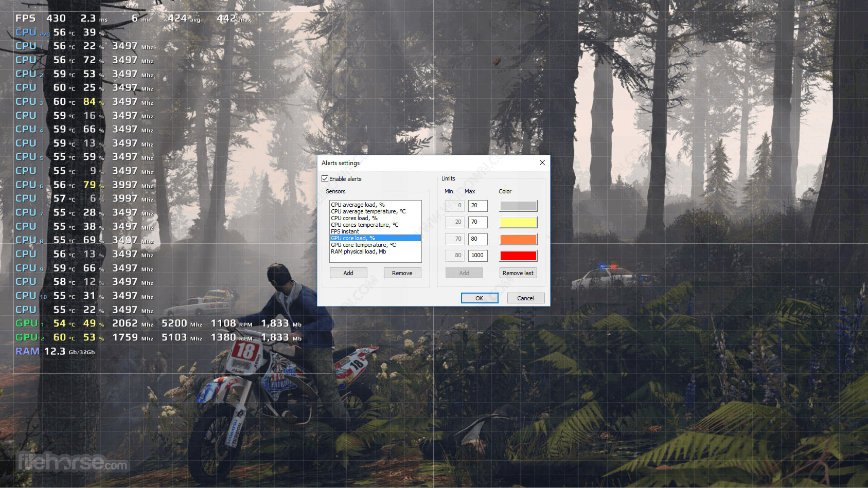
Task: Click the RAM overlay label
Action: 27,351
